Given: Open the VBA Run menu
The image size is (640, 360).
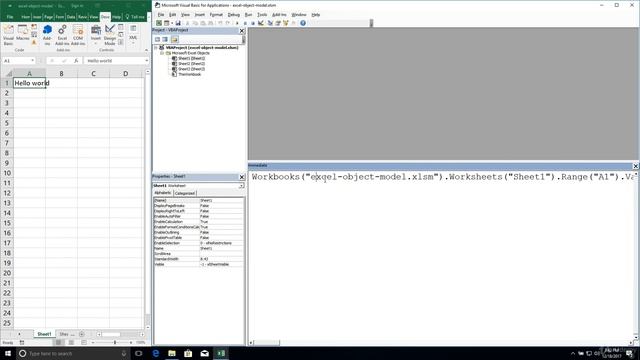Looking at the screenshot, I should point(248,15).
